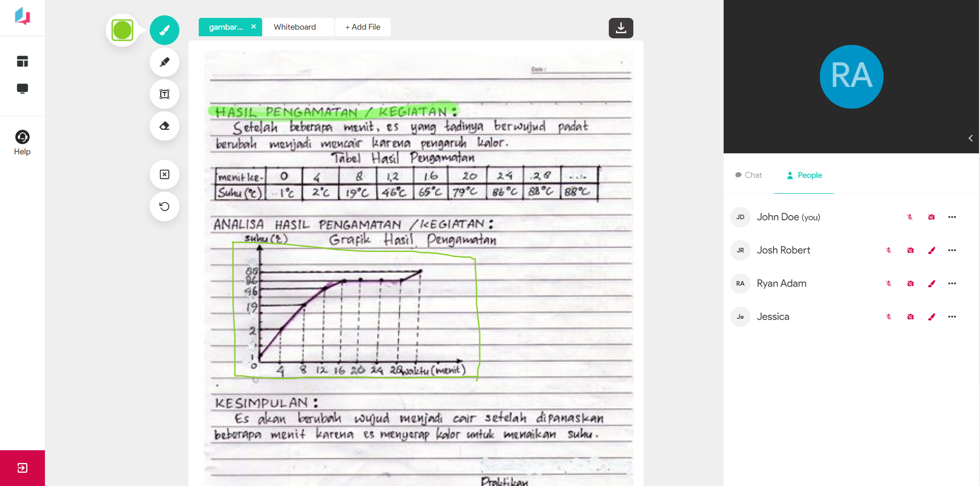Toggle John Doe's microphone
980x486 pixels.
tap(910, 217)
